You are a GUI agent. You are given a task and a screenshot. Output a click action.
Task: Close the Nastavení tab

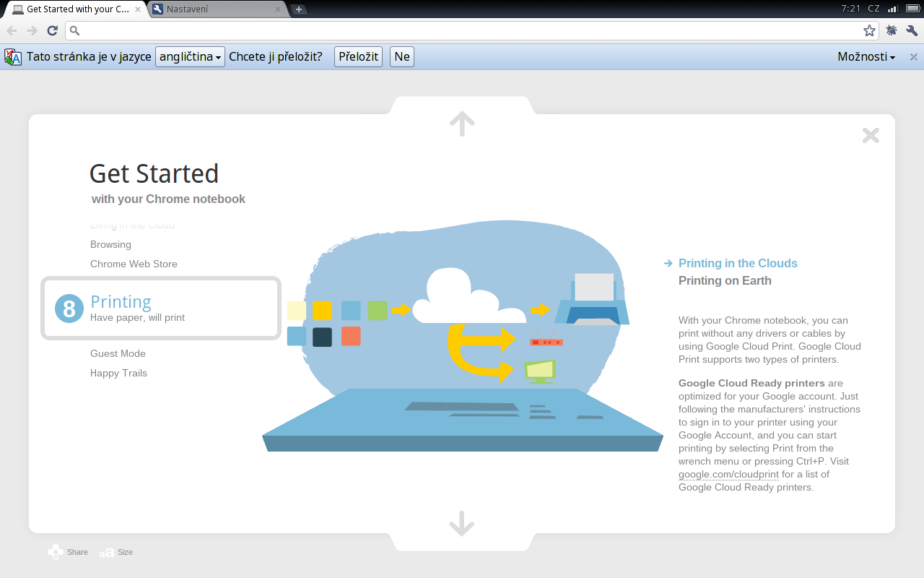(x=278, y=9)
